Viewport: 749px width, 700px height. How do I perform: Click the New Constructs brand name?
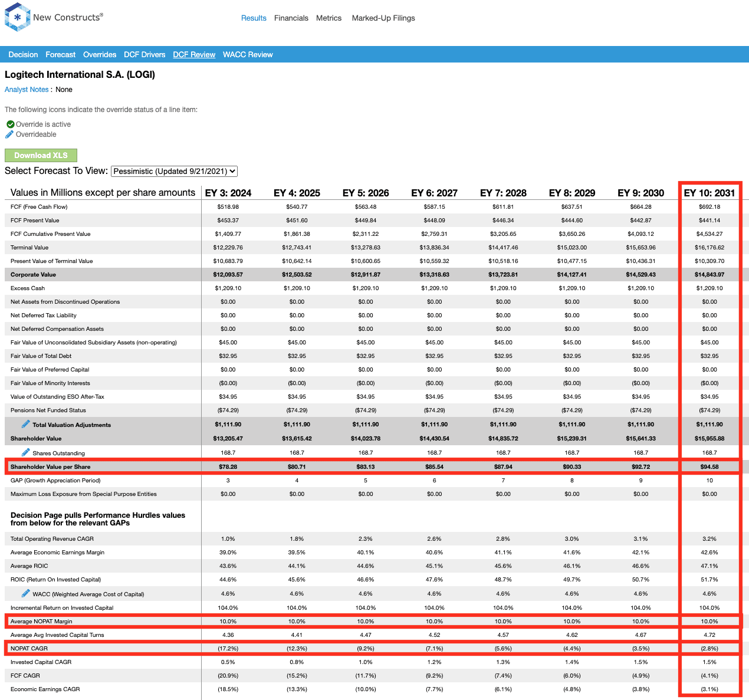(x=68, y=17)
